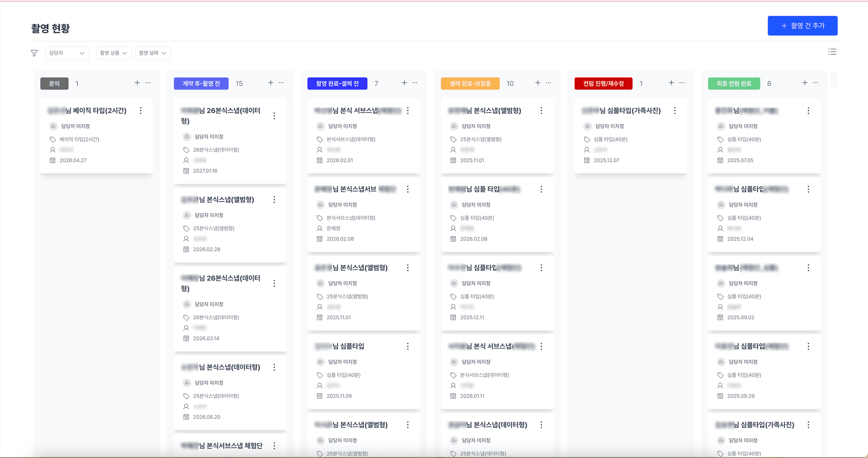Viewport: 868px width, 458px height.
Task: Open the 담당자 filter dropdown
Action: (x=67, y=53)
